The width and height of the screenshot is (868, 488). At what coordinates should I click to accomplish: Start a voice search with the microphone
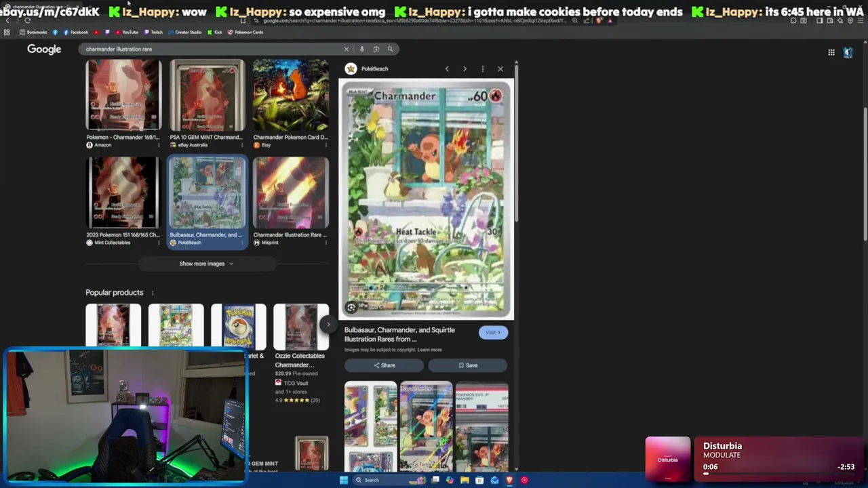[x=362, y=49]
